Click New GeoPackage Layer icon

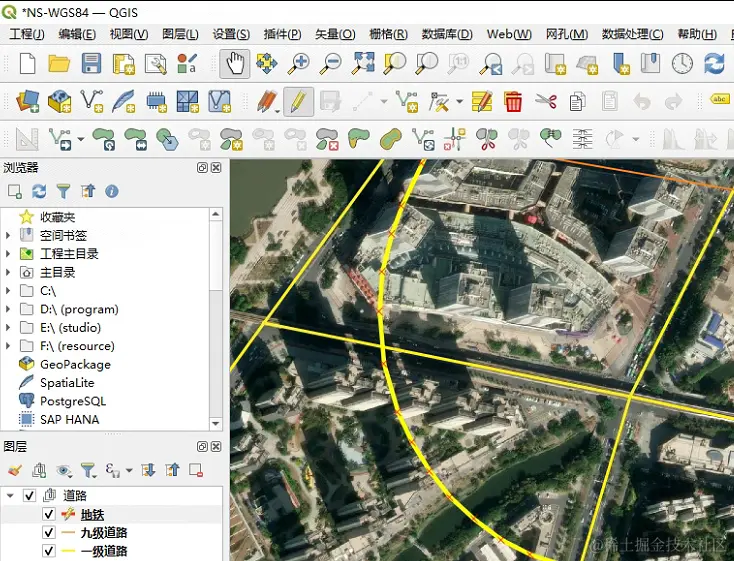pos(59,101)
